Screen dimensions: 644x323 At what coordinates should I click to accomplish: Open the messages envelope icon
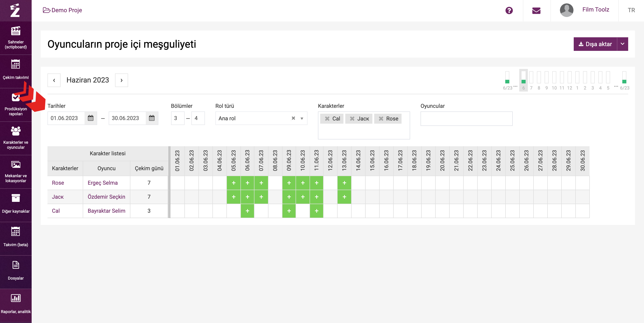coord(536,10)
